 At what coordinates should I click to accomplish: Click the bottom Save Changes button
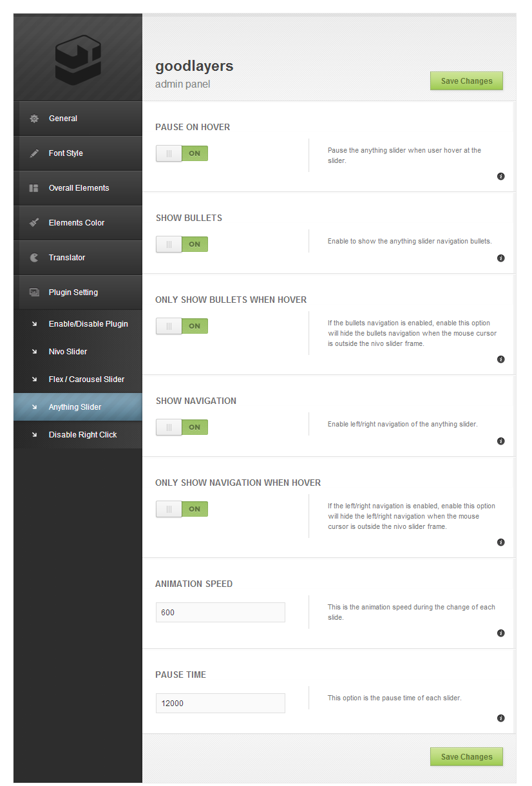point(466,757)
